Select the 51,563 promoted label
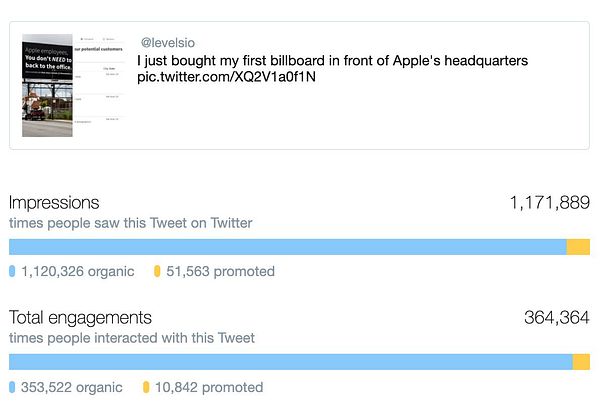 220,271
